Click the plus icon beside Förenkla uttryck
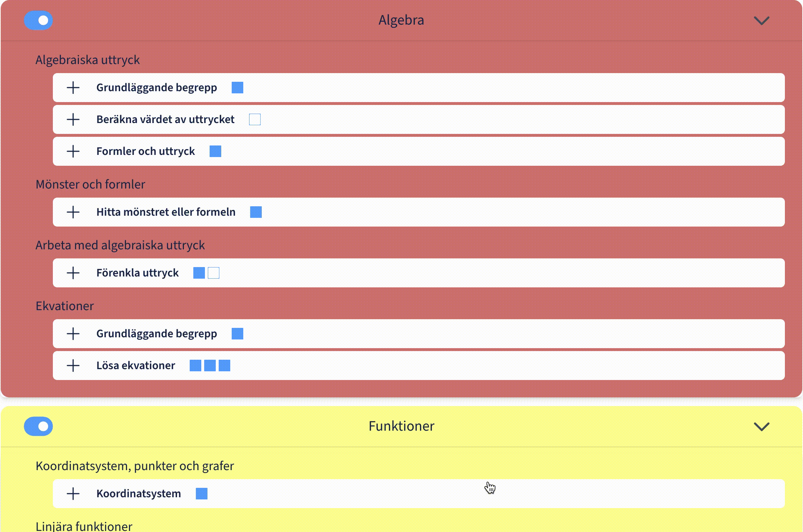This screenshot has height=532, width=803. click(x=73, y=273)
